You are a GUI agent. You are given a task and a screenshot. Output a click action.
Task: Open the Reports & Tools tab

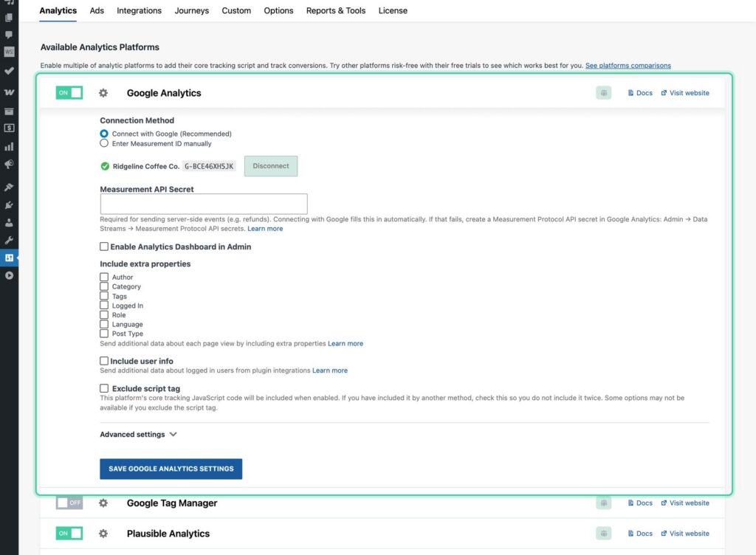(x=336, y=10)
